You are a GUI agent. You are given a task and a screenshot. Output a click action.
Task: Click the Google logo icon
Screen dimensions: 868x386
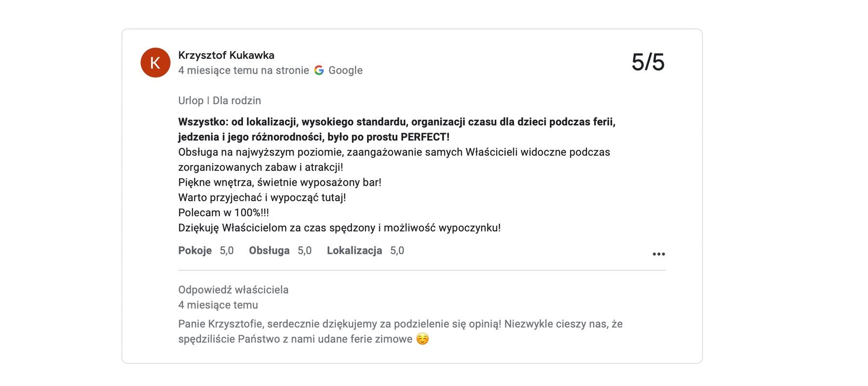pos(319,70)
